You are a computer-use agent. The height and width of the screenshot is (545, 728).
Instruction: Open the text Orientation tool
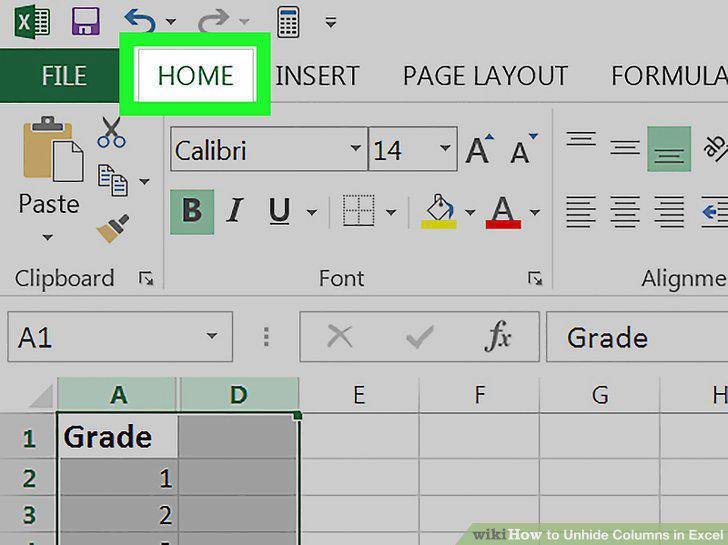point(715,148)
